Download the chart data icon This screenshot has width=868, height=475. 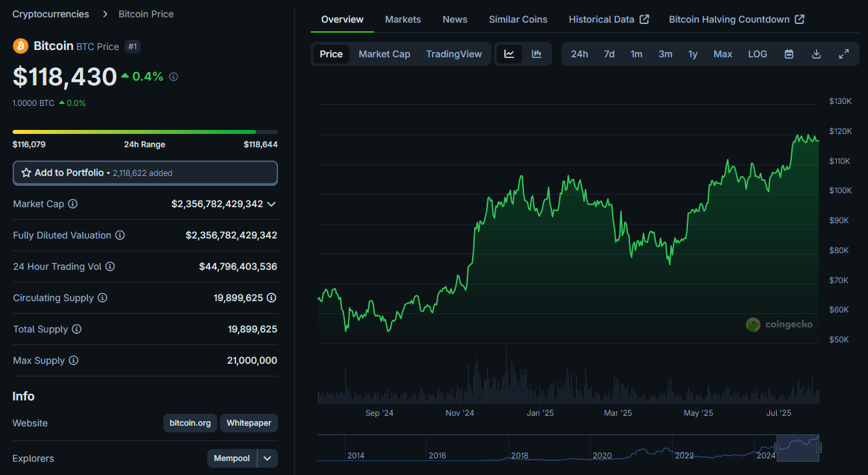[x=816, y=54]
